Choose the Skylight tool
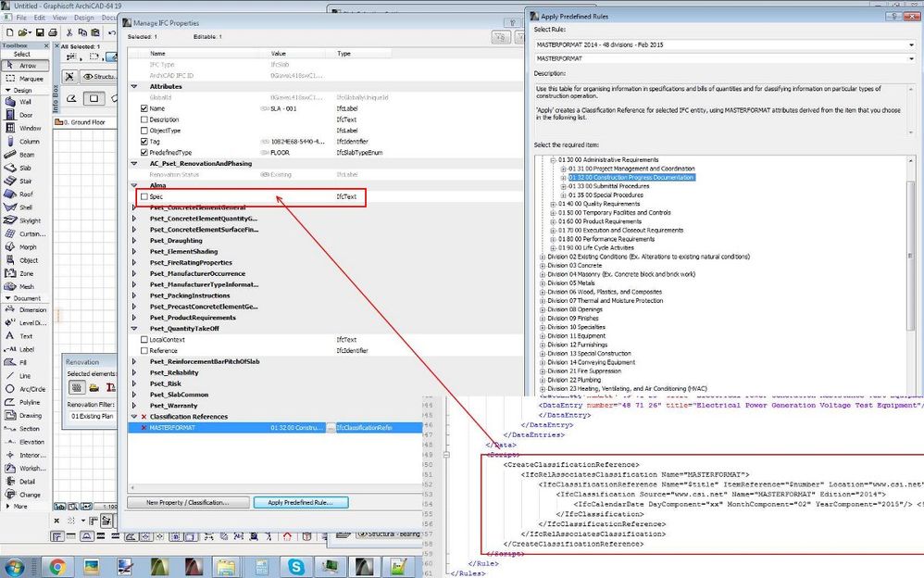Screen dimensions: 924x578 [x=25, y=220]
